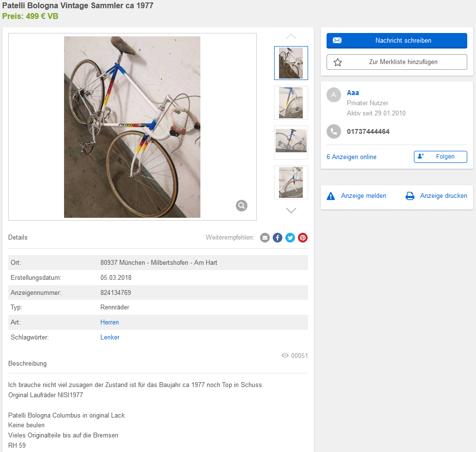Share listing on Facebook

click(x=278, y=238)
